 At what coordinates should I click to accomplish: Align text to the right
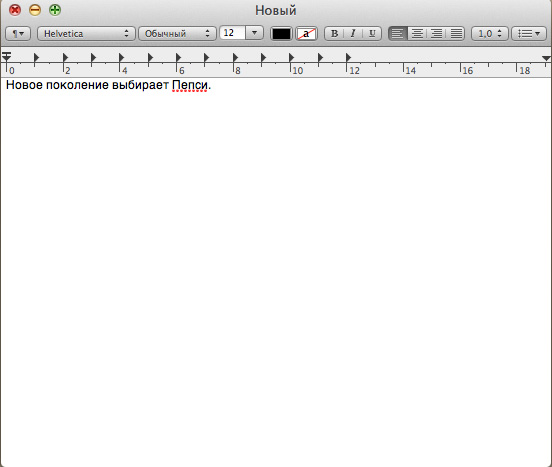(x=437, y=34)
